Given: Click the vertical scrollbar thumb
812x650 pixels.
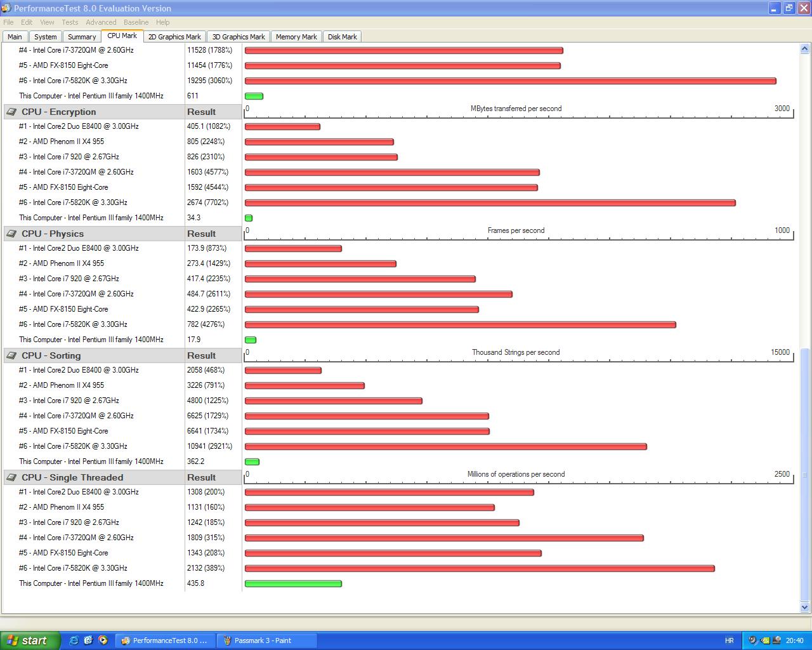Looking at the screenshot, I should 805,474.
